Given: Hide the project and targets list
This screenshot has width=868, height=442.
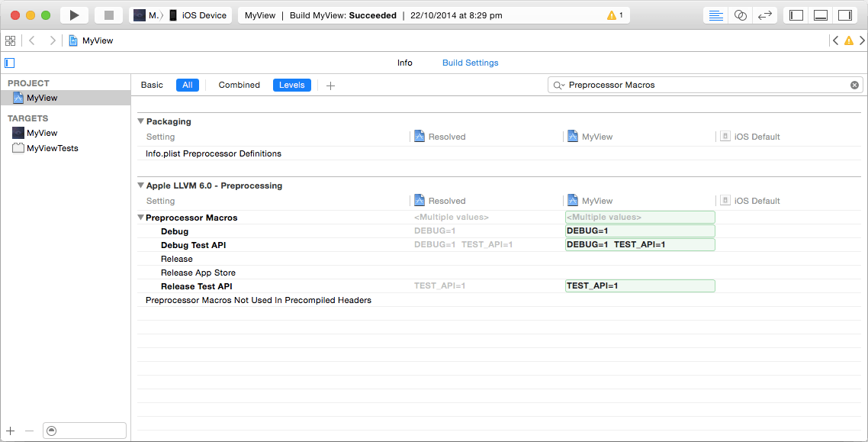Looking at the screenshot, I should click(x=9, y=63).
